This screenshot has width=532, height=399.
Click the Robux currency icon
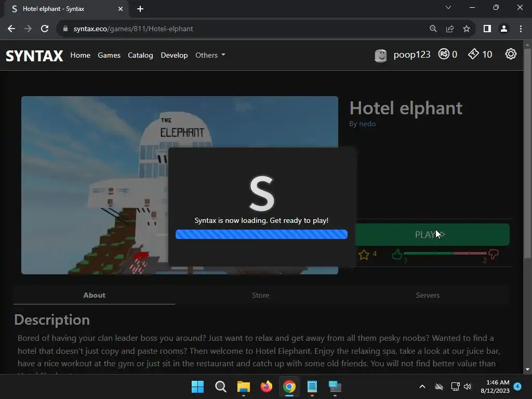(444, 54)
